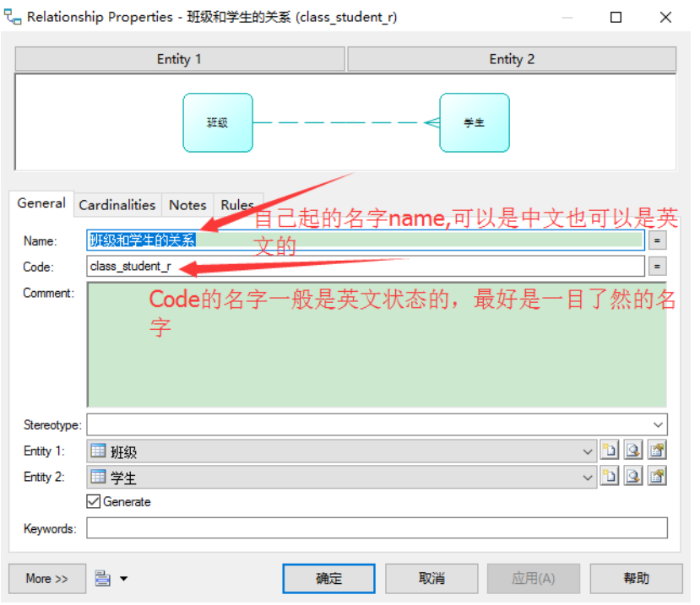Click the print/preview icon near More button
Viewport: 700px width, 605px height.
pyautogui.click(x=103, y=578)
